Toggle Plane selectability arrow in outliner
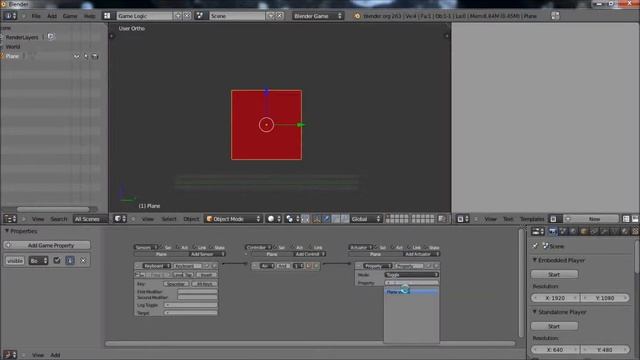640x360 pixels. (x=86, y=56)
